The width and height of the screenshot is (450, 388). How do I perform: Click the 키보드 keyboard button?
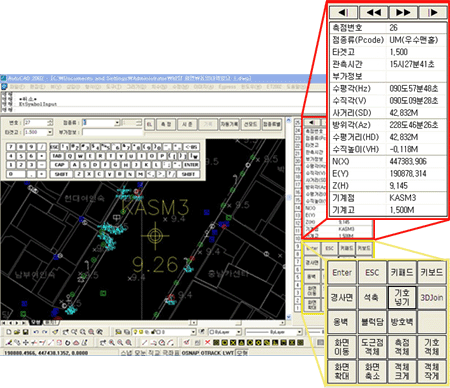[432, 273]
